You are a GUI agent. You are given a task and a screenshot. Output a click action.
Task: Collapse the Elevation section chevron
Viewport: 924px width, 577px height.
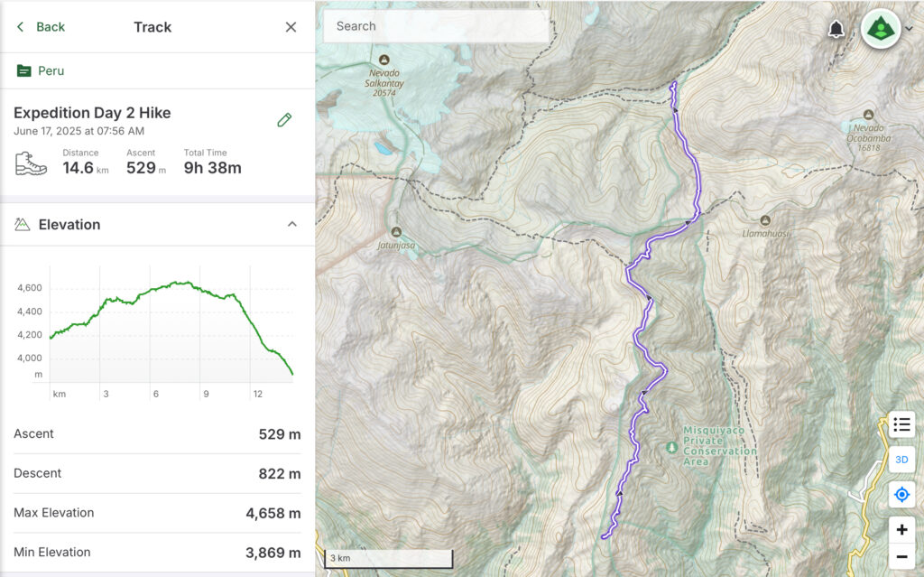click(291, 224)
